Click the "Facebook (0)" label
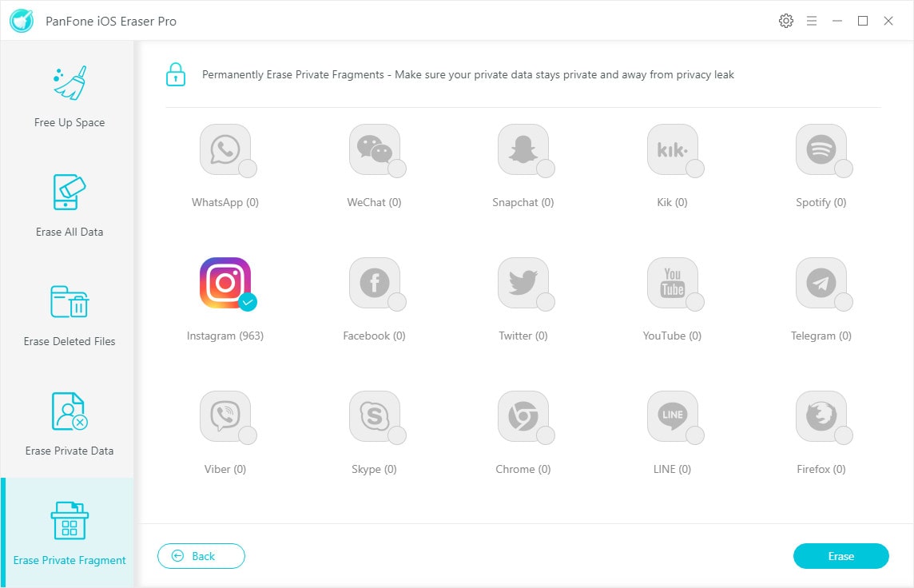The image size is (914, 588). [x=374, y=336]
